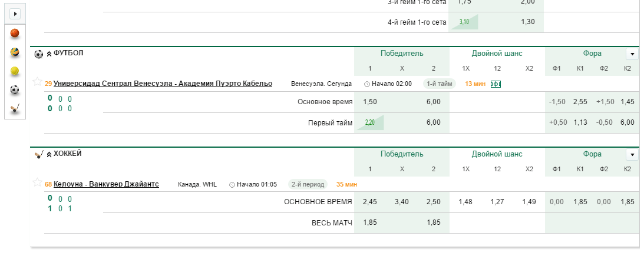Click the soccer ball icon beside ФУТБОЛ
Image resolution: width=644 pixels, height=256 pixels.
pos(39,54)
